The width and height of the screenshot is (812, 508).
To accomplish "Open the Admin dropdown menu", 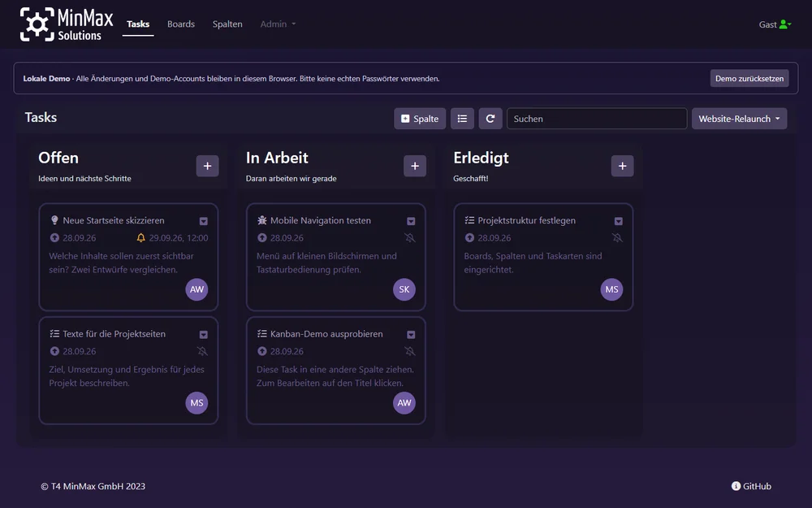I will click(278, 24).
